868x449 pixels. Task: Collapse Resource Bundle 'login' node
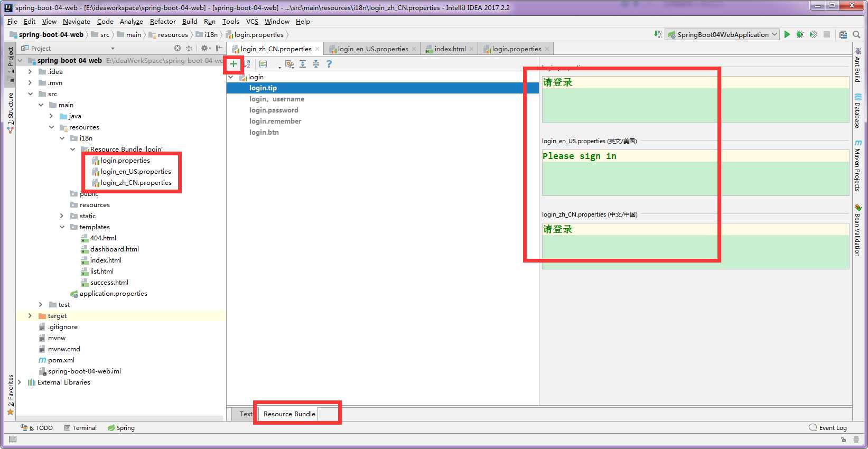point(72,149)
